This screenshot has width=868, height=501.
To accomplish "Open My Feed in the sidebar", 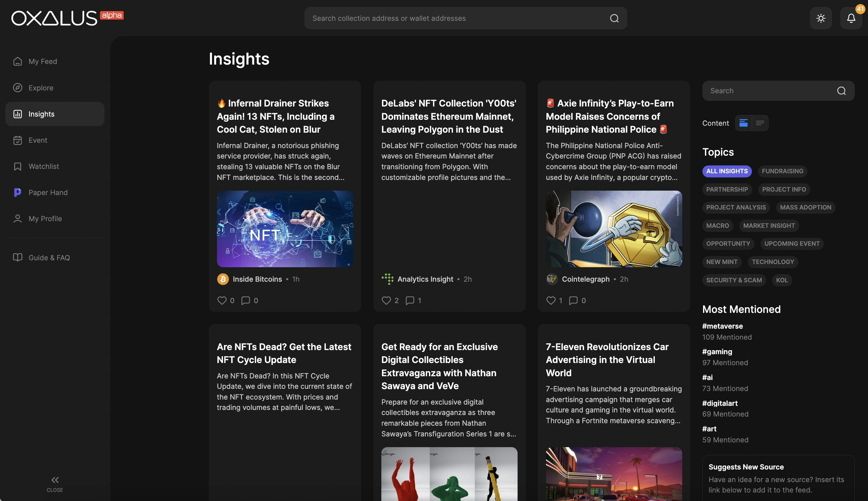I will (55, 61).
